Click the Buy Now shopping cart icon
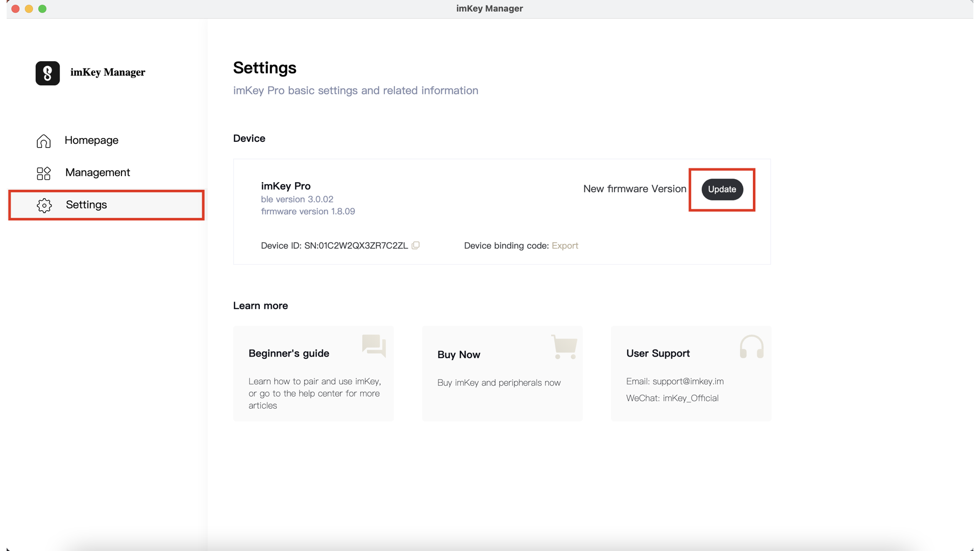 [x=565, y=347]
